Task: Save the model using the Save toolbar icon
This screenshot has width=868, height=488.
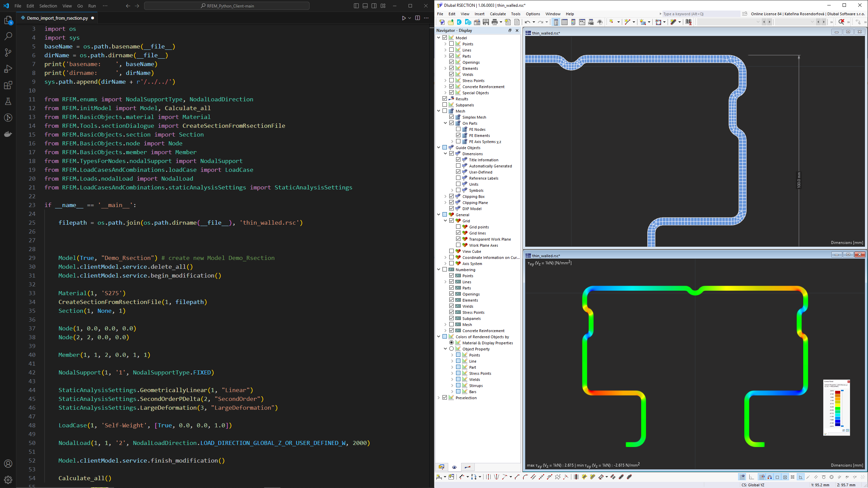Action: 486,22
